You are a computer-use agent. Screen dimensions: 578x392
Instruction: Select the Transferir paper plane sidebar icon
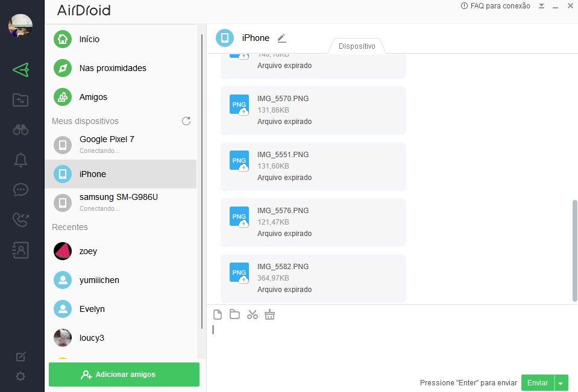tap(21, 69)
